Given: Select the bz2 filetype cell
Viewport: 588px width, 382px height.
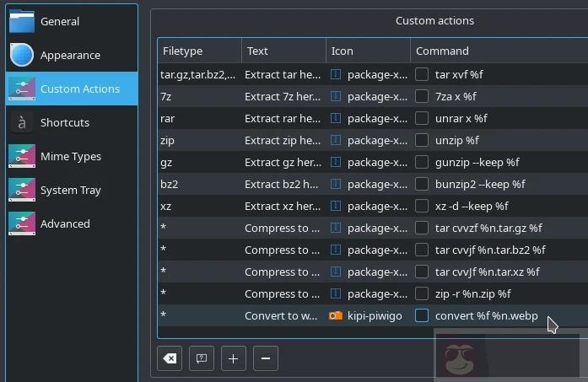Looking at the screenshot, I should point(200,184).
